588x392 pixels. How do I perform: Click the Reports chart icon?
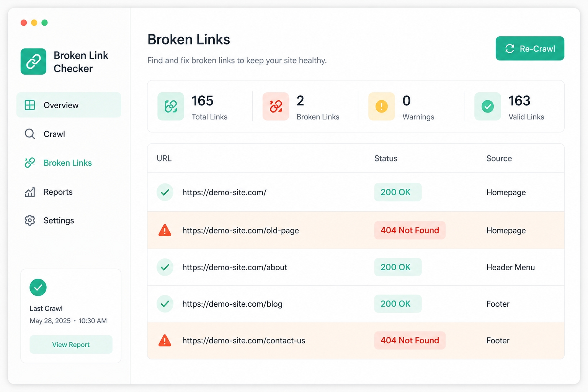pyautogui.click(x=30, y=192)
